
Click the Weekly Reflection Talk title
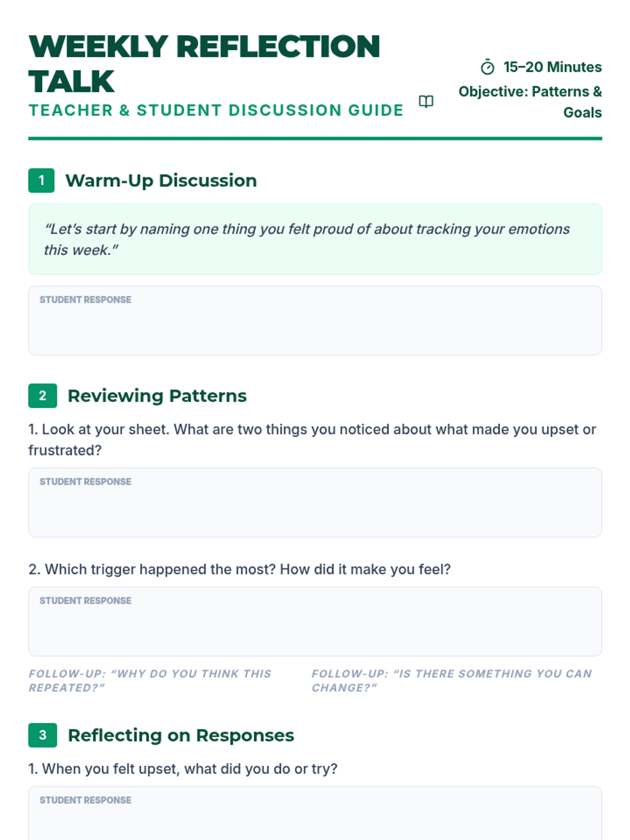pos(204,64)
